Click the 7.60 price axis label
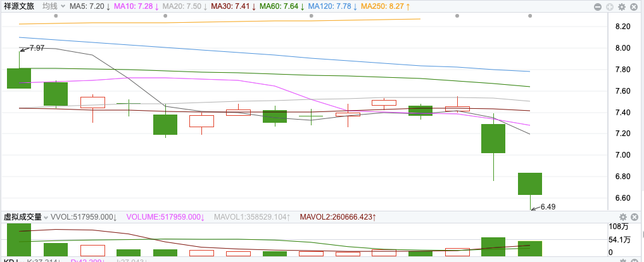Viewport: 644px width, 262px height. point(623,90)
